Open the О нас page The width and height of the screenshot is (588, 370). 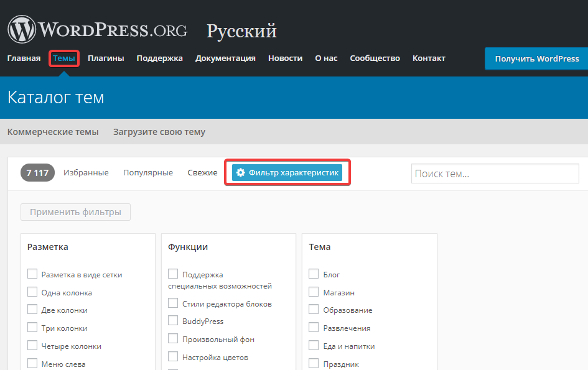(326, 58)
